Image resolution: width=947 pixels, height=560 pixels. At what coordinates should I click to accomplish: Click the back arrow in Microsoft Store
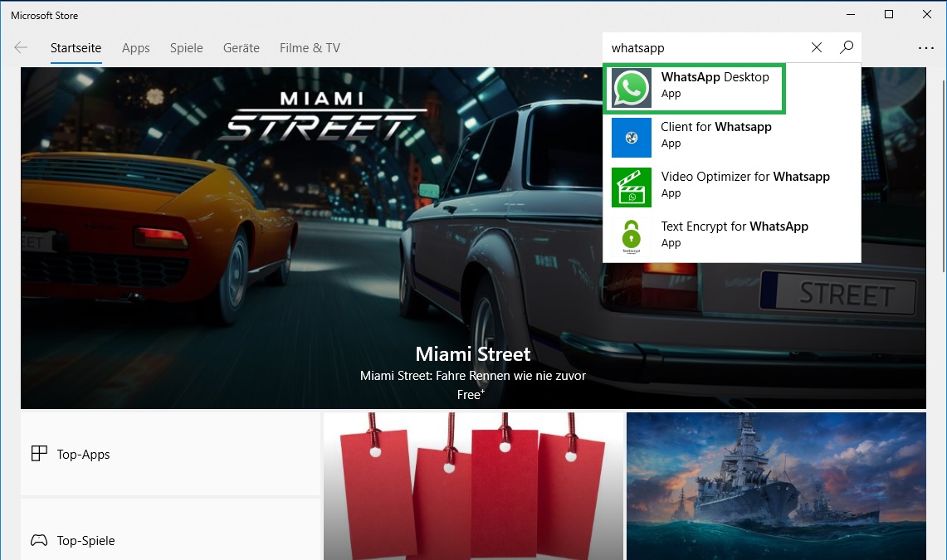click(21, 47)
